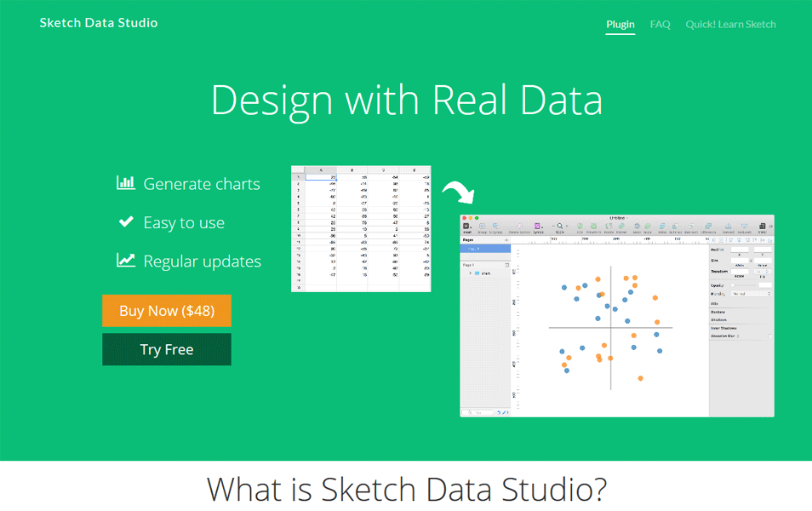Open the Zoom magnifier icon in the toolbar

559,227
